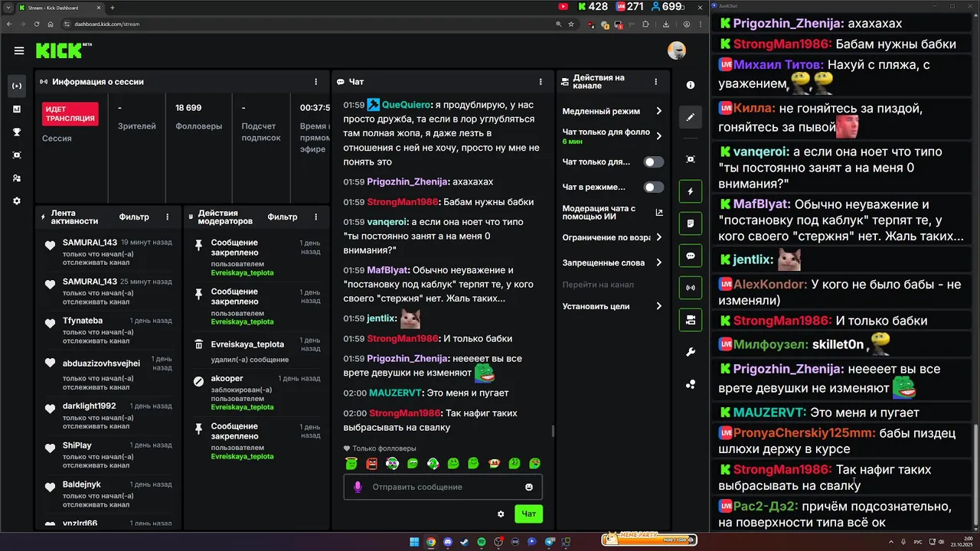This screenshot has width=980, height=551.
Task: Click darklight1992 in activity feed
Action: 90,406
